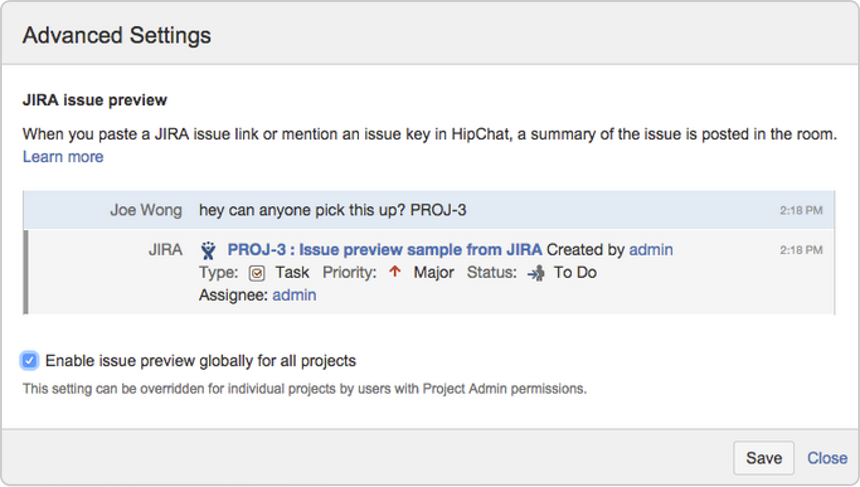Select Joe Wong's name in chat
The width and height of the screenshot is (860, 487).
(x=146, y=210)
